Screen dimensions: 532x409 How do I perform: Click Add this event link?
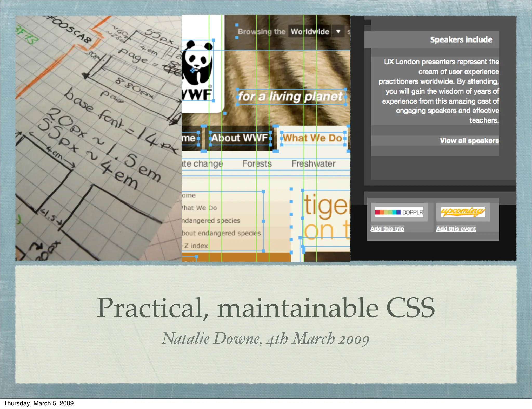pos(456,229)
